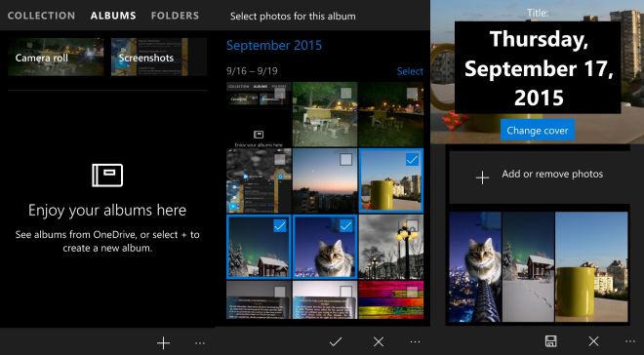The height and width of the screenshot is (355, 644).
Task: Click the plus icon to create new album
Action: (163, 342)
